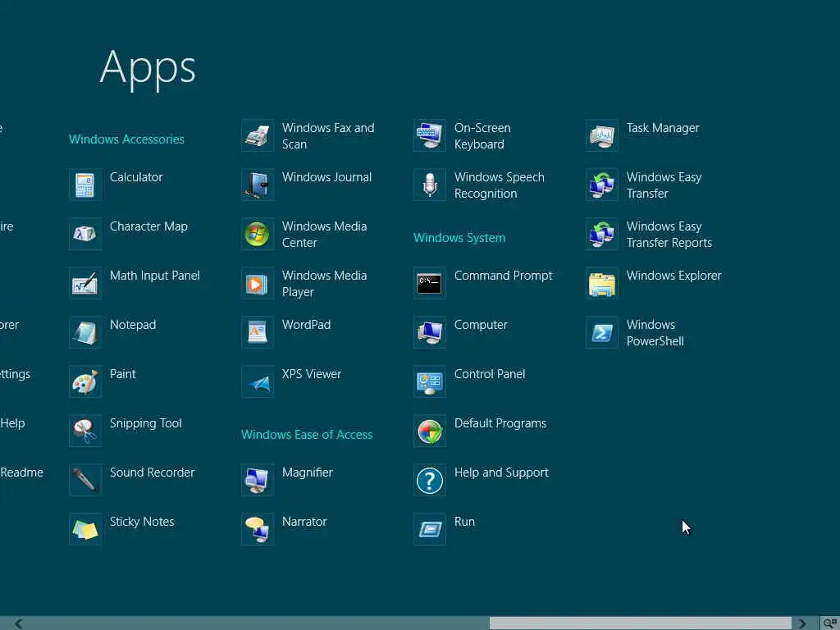840x630 pixels.
Task: Launch Default Programs icon
Action: click(430, 431)
